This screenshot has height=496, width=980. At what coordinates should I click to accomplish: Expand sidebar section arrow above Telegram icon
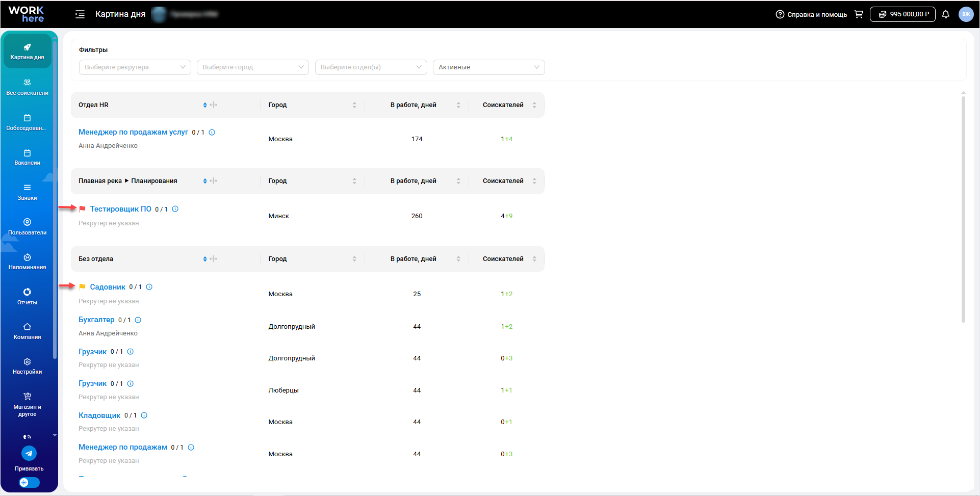click(55, 435)
